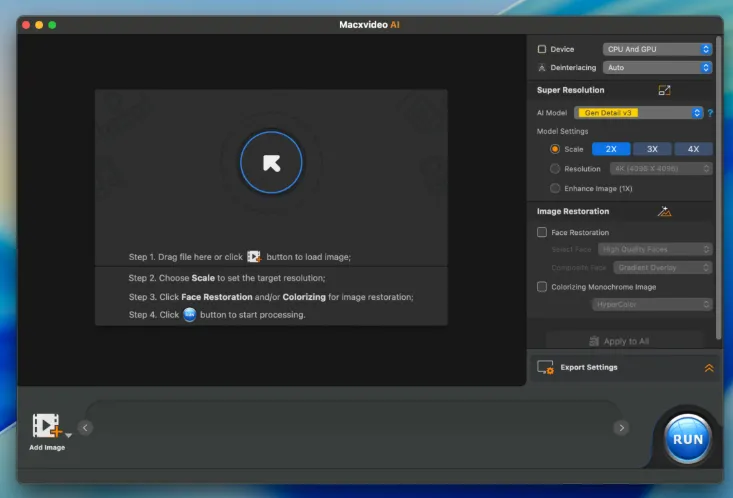Choose 4X scale
The width and height of the screenshot is (733, 498).
(x=693, y=149)
